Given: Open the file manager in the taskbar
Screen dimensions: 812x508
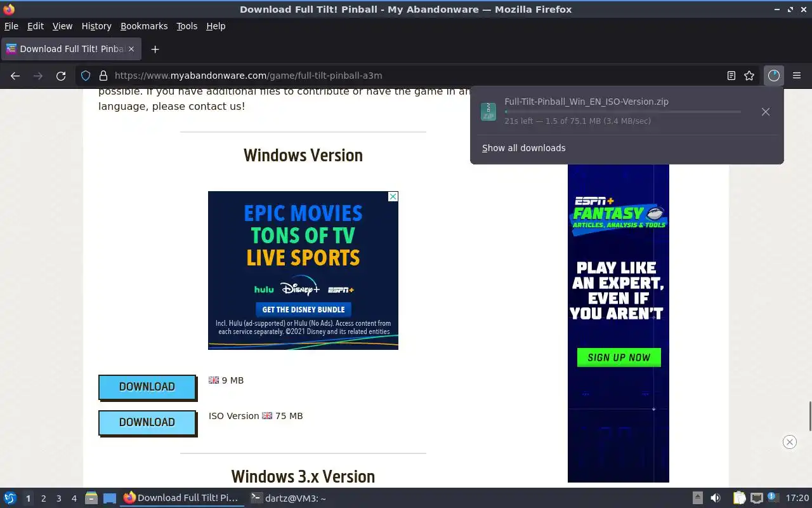Looking at the screenshot, I should [x=91, y=498].
